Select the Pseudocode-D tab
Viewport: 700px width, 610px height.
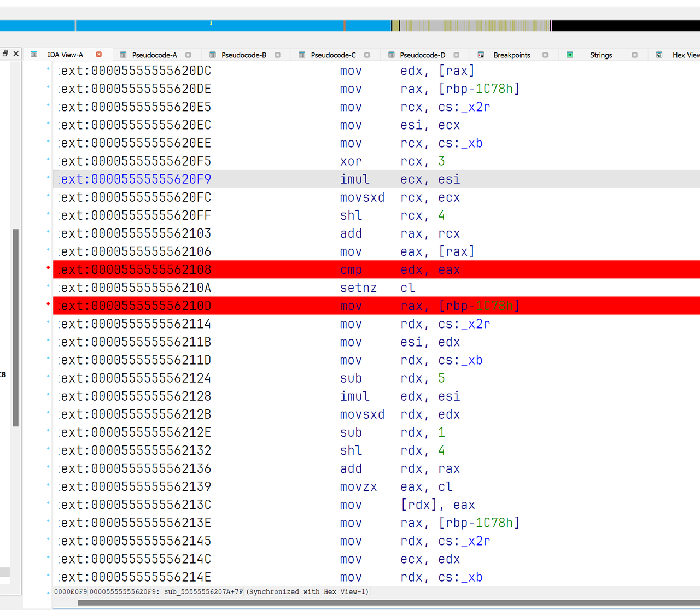[422, 55]
